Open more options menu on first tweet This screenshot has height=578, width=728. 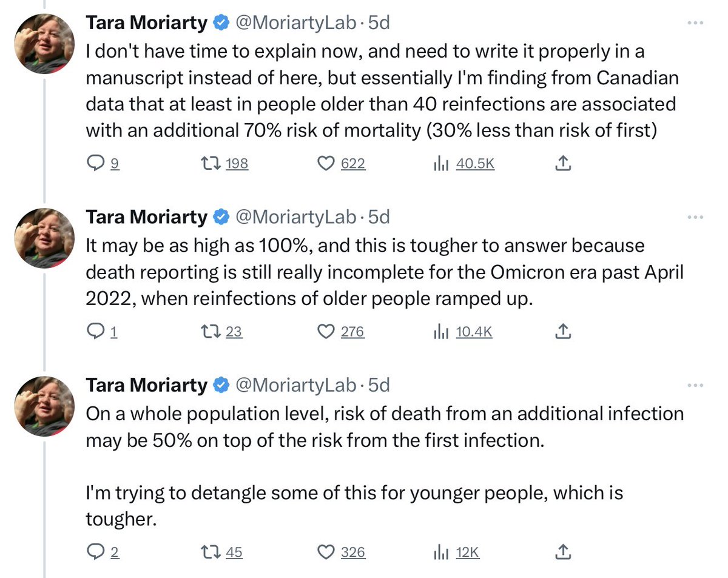click(695, 23)
